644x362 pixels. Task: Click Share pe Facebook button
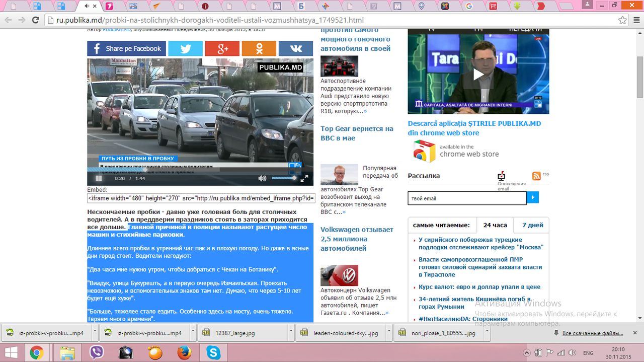pos(126,48)
